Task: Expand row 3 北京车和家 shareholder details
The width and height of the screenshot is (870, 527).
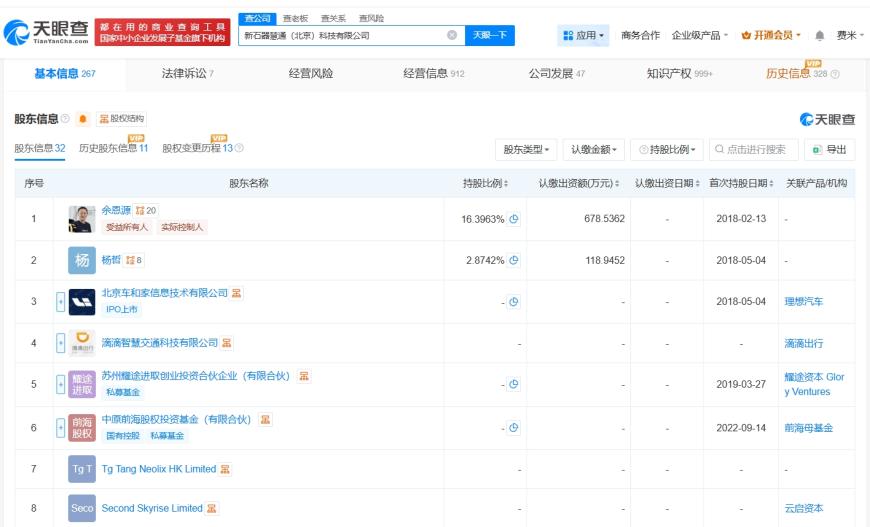Action: coord(60,302)
